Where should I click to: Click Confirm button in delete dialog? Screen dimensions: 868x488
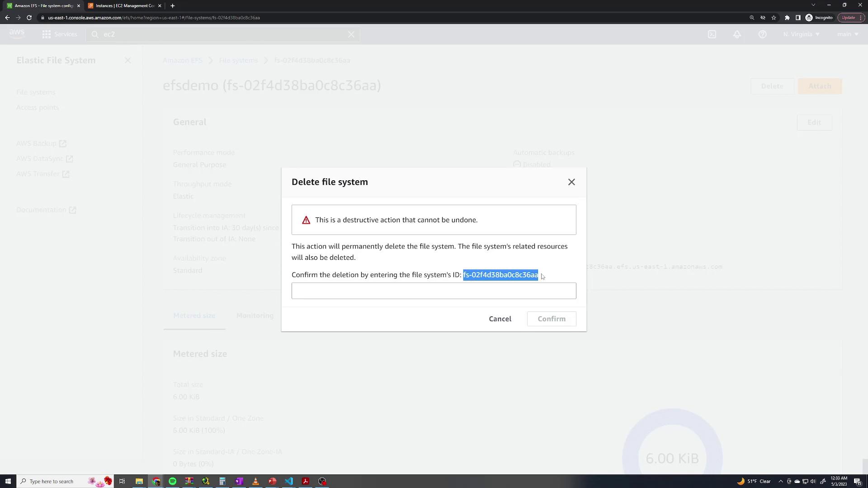click(x=552, y=318)
